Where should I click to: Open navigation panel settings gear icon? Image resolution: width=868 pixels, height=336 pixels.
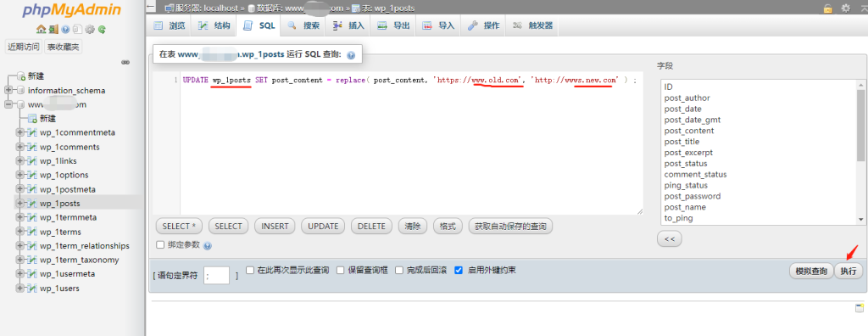pyautogui.click(x=90, y=30)
